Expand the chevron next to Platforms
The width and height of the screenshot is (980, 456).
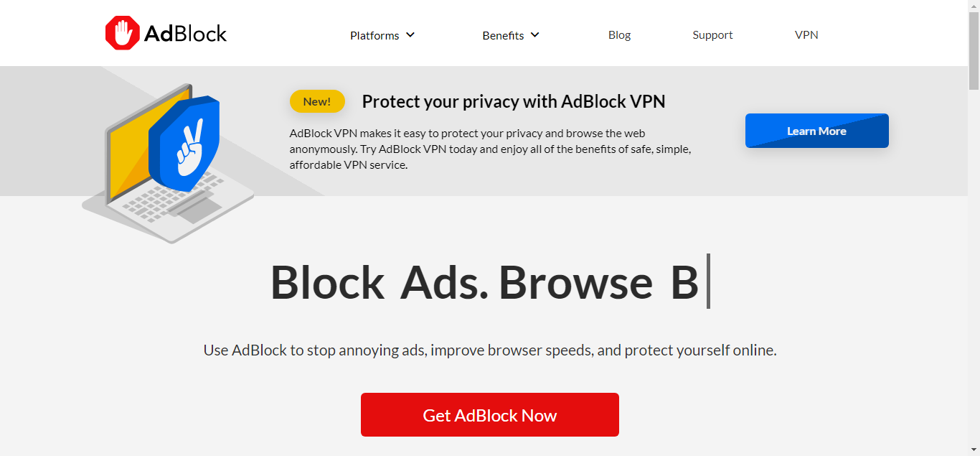pos(410,34)
